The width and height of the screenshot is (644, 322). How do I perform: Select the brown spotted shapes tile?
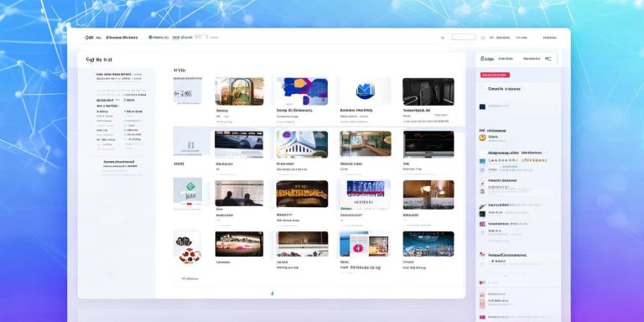188,249
